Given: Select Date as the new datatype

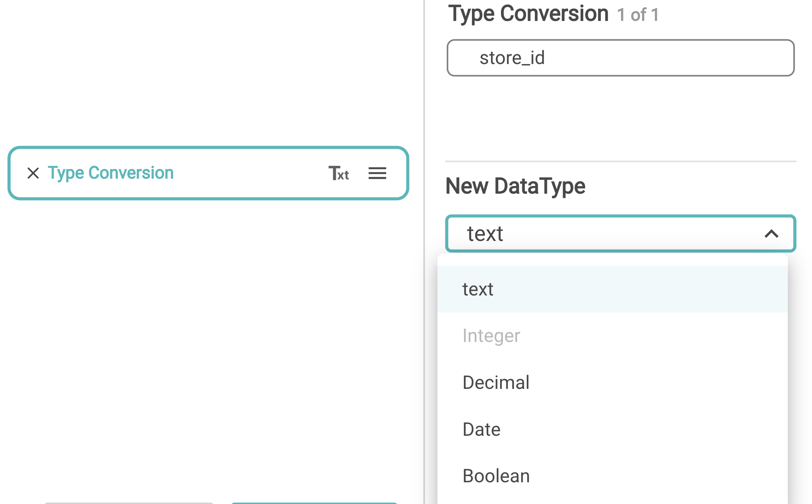Looking at the screenshot, I should point(481,429).
